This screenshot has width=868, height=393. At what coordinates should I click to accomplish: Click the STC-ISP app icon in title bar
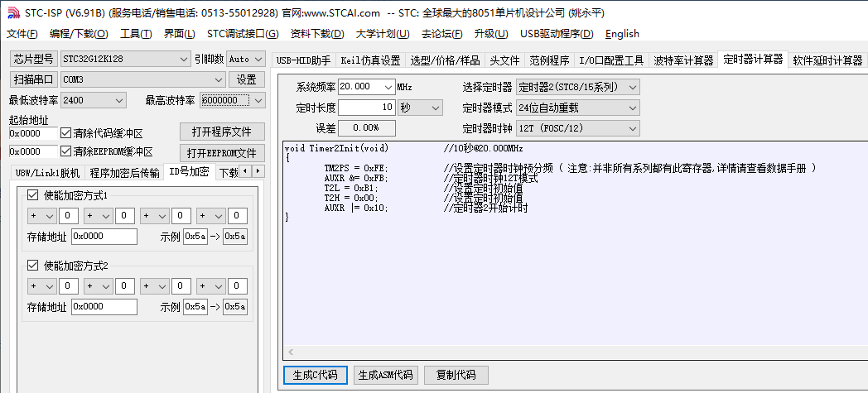13,12
